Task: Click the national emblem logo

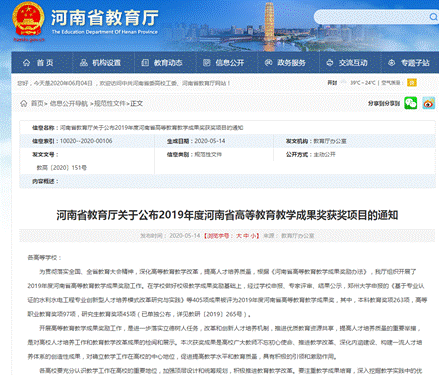Action: [x=28, y=19]
